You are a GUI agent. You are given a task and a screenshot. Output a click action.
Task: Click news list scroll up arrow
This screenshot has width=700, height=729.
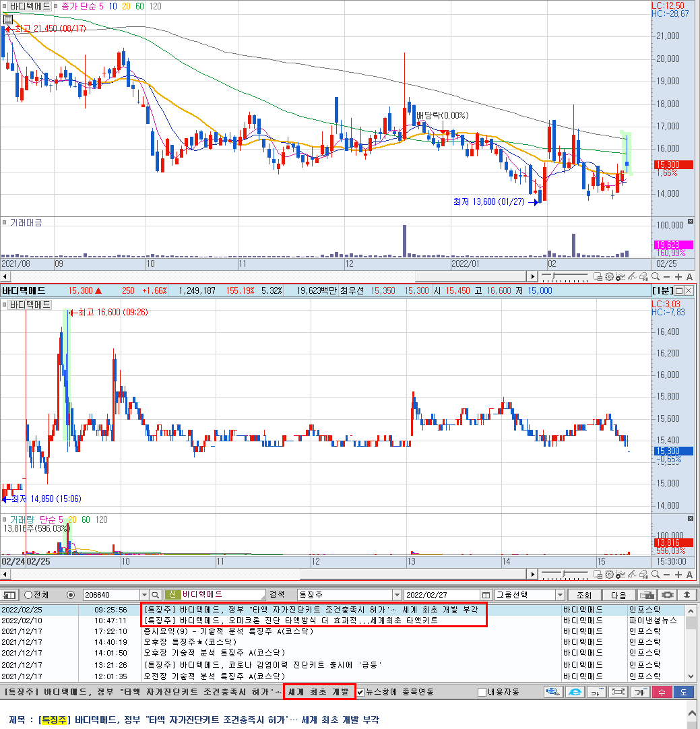[x=691, y=610]
